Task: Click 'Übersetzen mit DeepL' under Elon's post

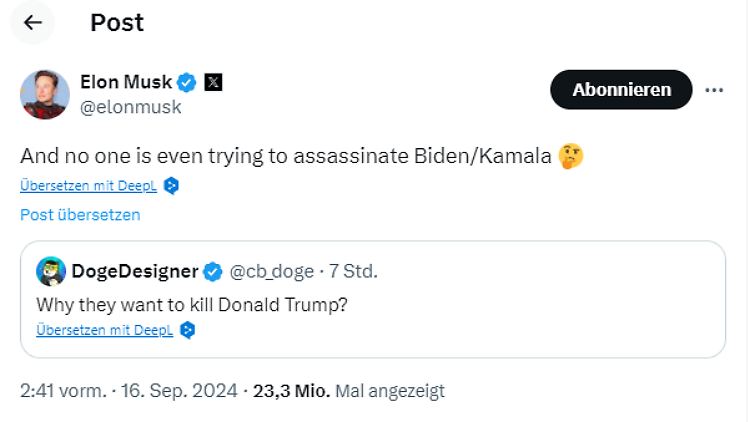Action: (x=88, y=186)
